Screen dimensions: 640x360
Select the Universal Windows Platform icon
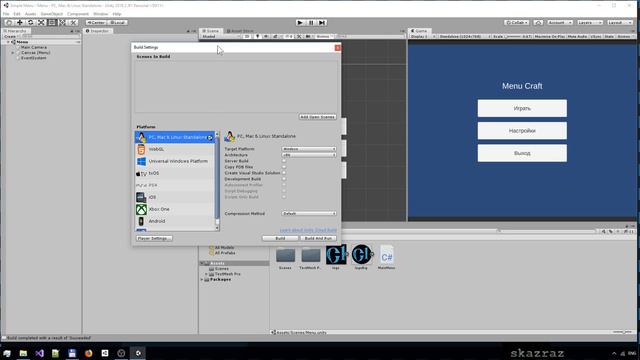tap(141, 161)
